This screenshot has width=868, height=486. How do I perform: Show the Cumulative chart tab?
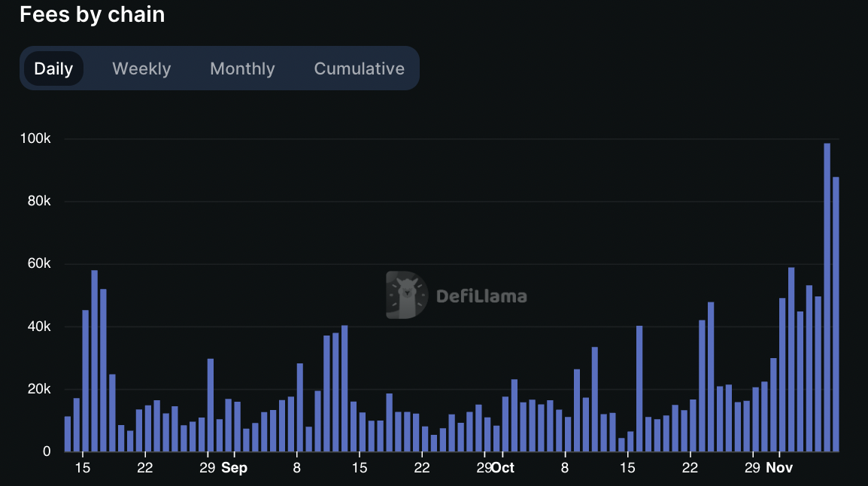coord(359,68)
